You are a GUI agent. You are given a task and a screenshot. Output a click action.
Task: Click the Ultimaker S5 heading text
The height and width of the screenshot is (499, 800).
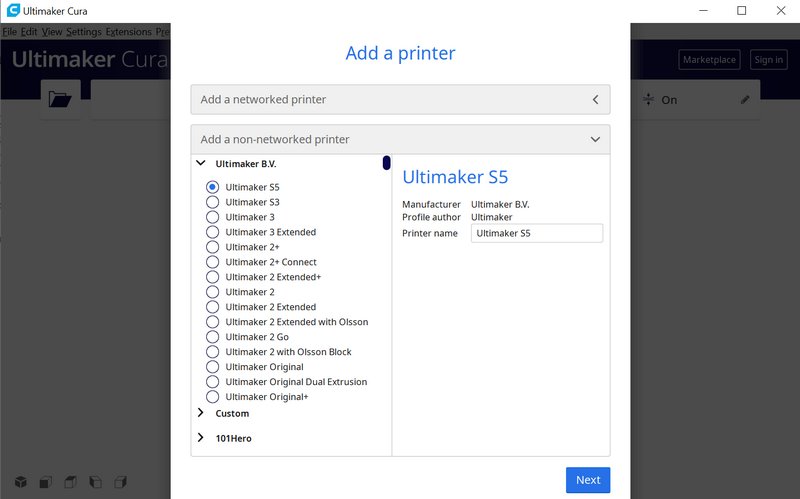[x=455, y=177]
